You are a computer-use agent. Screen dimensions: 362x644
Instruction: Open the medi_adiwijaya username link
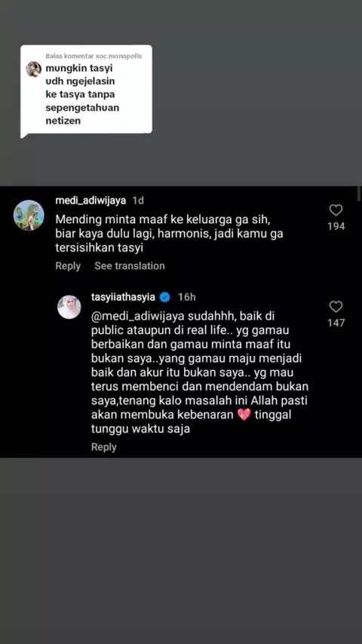[90, 201]
